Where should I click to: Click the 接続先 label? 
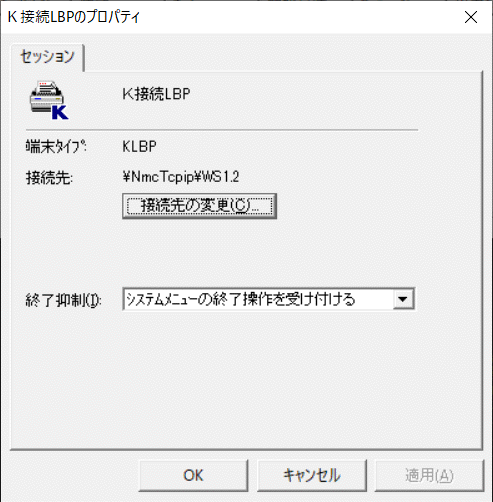(49, 177)
